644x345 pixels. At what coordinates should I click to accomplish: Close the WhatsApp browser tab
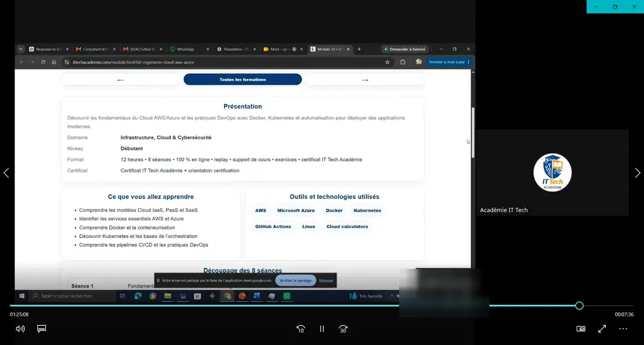[x=208, y=49]
